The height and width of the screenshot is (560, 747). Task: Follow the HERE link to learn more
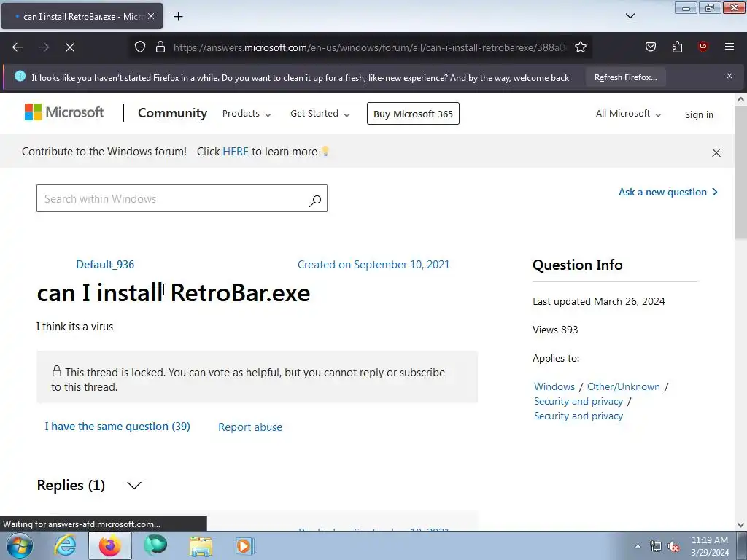236,152
